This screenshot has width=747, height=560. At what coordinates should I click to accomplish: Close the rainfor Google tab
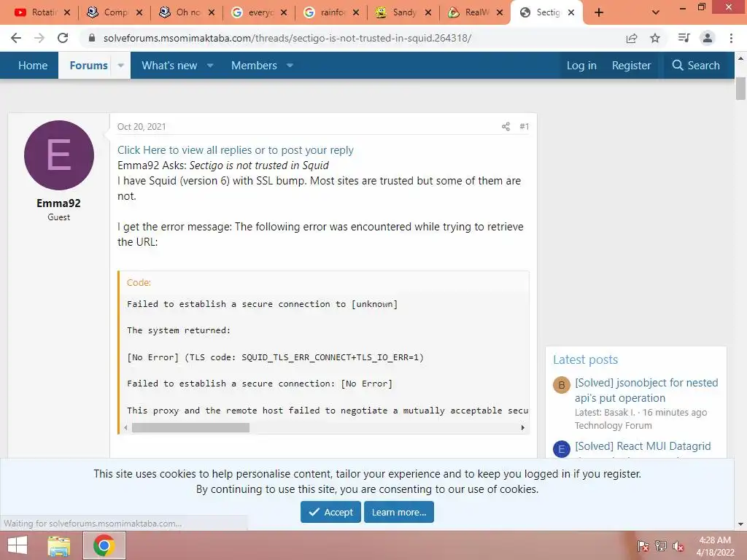point(356,12)
